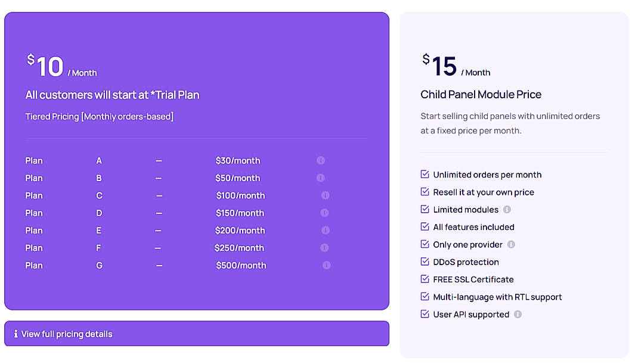Click the $10 Trial Plan pricing card

(197, 161)
